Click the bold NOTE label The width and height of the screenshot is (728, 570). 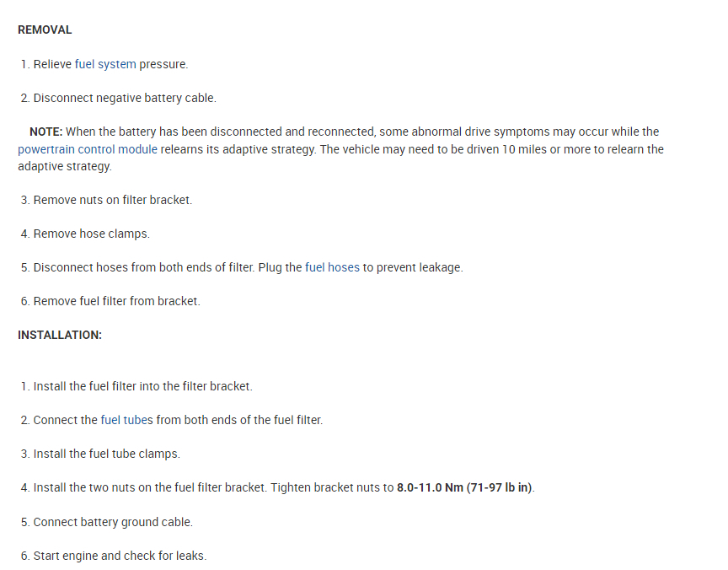coord(45,132)
